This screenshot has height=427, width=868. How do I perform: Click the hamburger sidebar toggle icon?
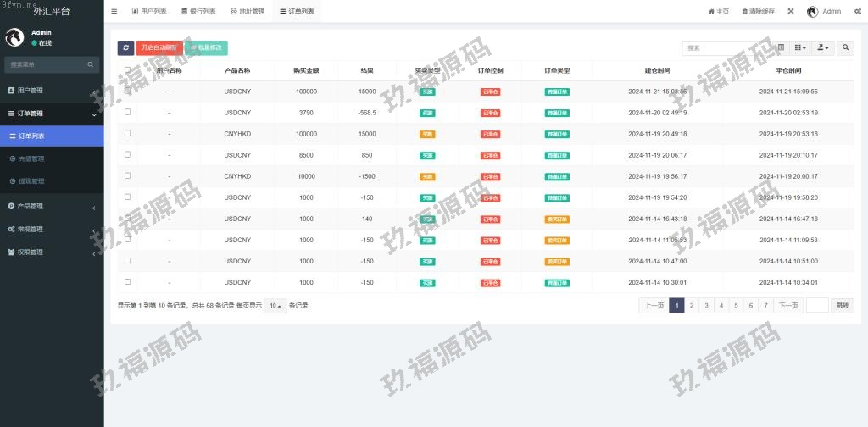coord(114,12)
